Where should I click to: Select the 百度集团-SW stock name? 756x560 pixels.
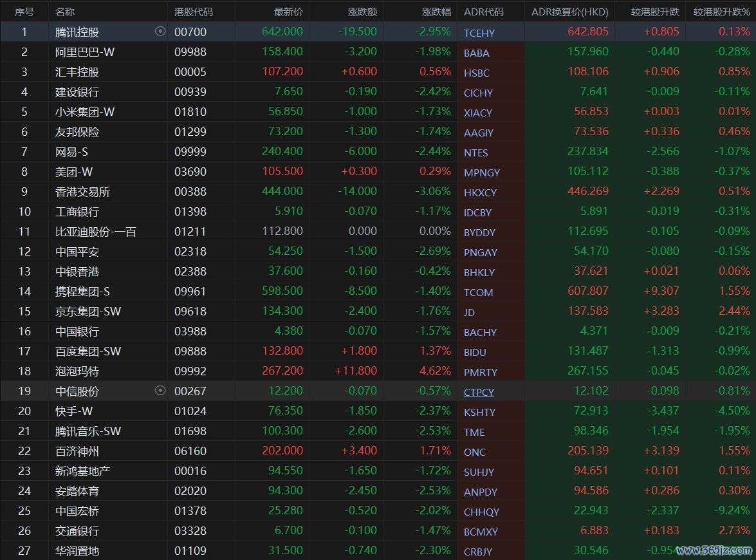(88, 351)
